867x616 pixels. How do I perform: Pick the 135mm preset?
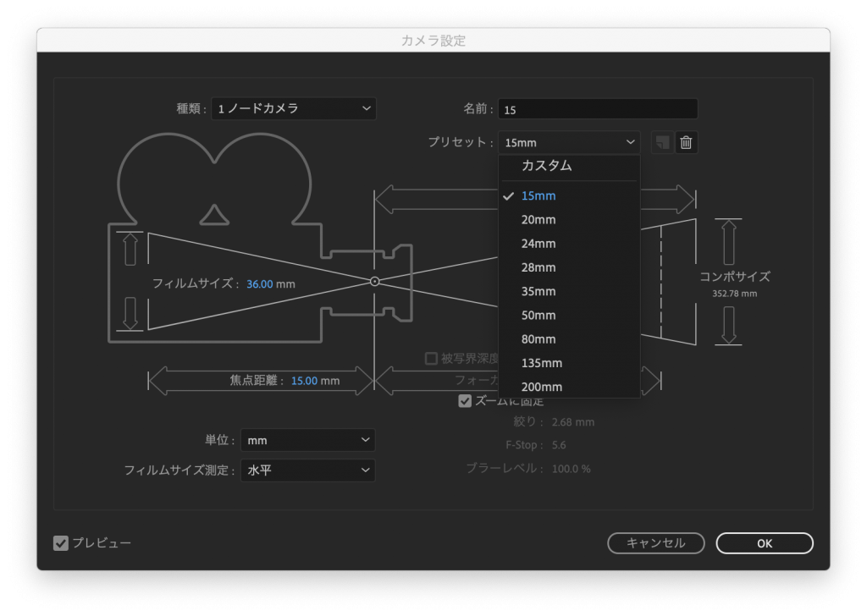[x=569, y=363]
